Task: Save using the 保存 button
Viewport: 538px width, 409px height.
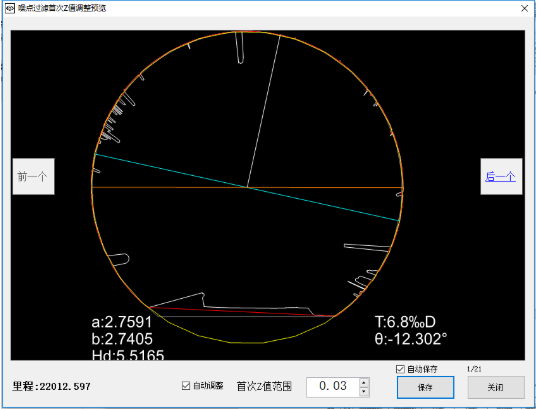Action: [x=425, y=387]
